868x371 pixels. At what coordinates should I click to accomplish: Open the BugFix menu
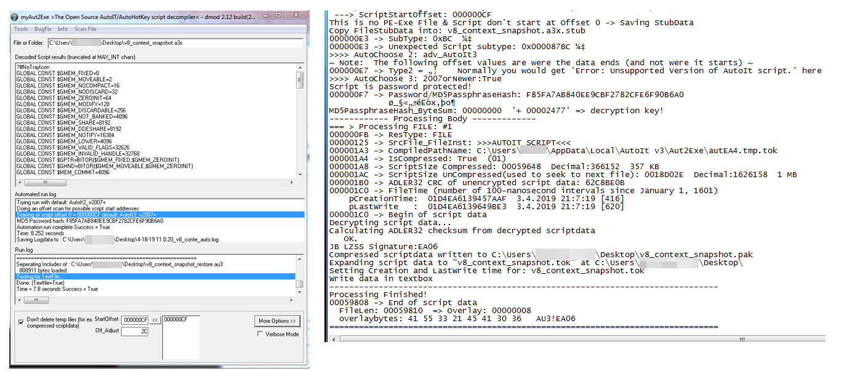(x=42, y=29)
